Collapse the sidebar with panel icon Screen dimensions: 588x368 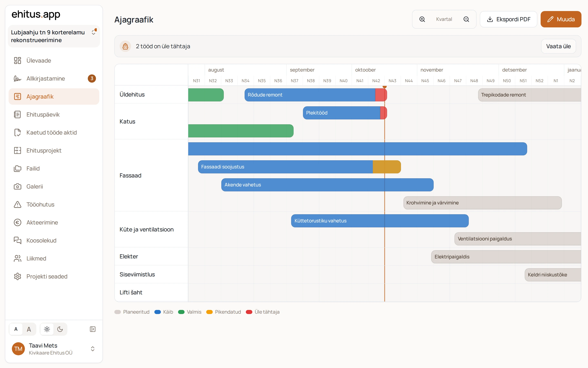pyautogui.click(x=92, y=329)
